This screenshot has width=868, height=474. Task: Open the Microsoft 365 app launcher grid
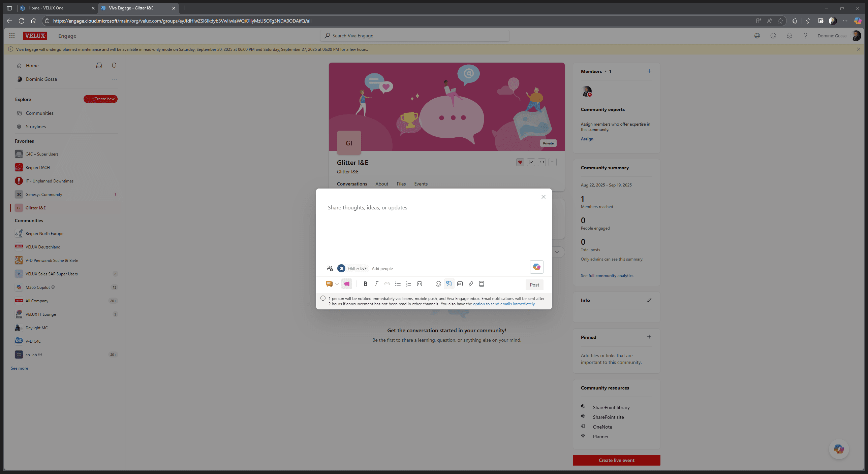[x=12, y=36]
